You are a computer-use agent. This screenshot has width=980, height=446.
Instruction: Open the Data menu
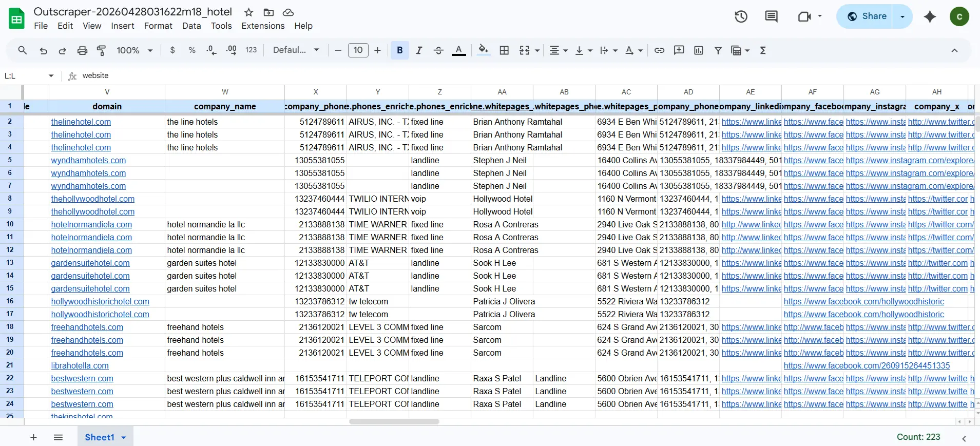(x=191, y=26)
